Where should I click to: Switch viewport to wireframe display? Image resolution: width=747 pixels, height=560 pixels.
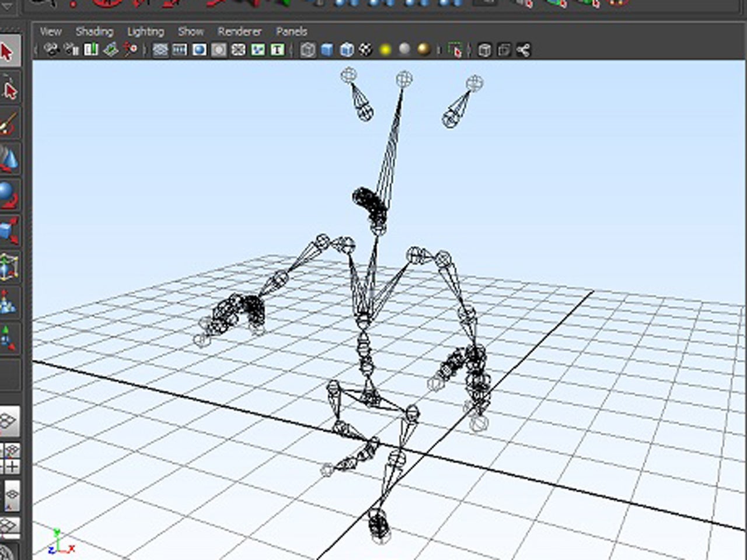pos(308,50)
